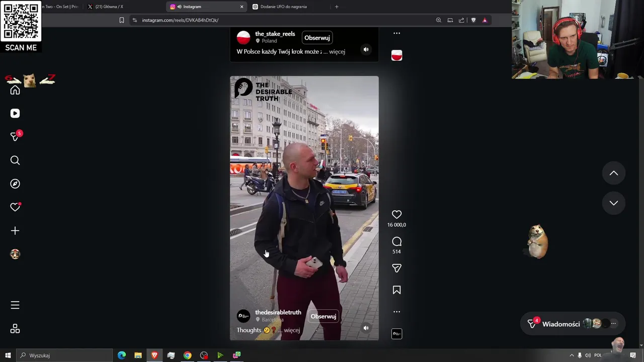The height and width of the screenshot is (362, 644).
Task: Follow thedesirabletruth with Obserwuj button
Action: (323, 316)
